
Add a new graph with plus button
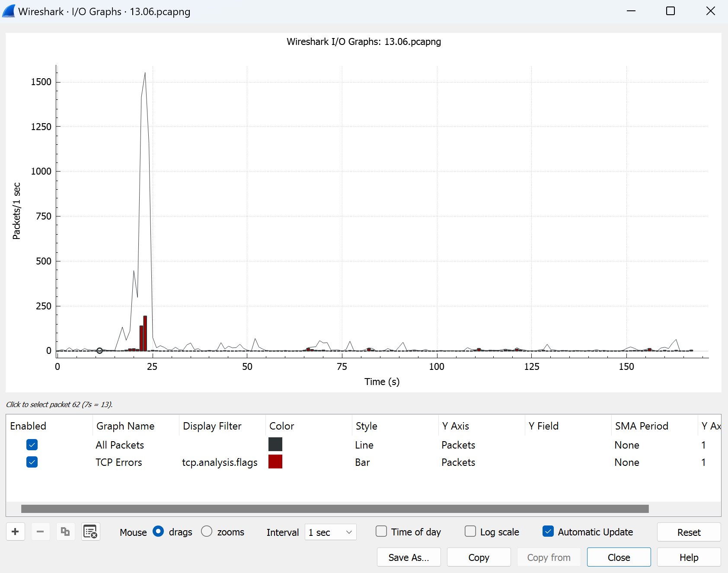tap(16, 532)
